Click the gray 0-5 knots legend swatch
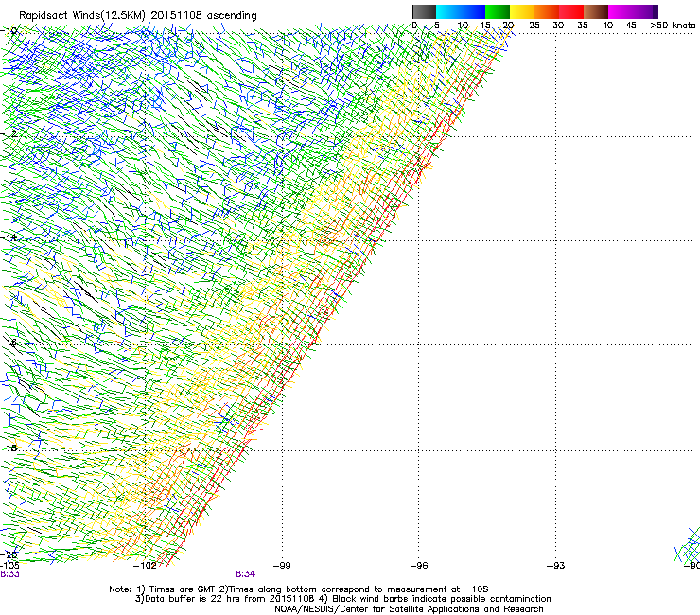The width and height of the screenshot is (700, 615). tap(424, 11)
